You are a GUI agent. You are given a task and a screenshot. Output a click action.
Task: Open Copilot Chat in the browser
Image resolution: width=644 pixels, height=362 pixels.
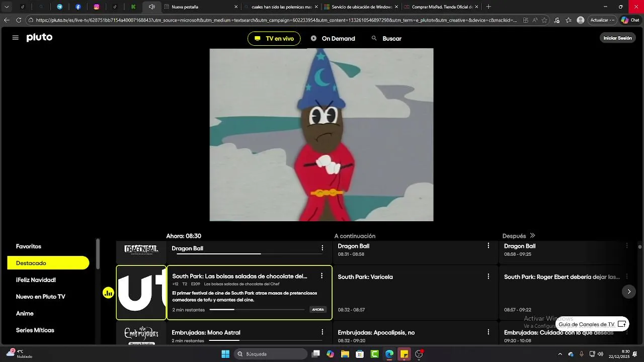pos(631,20)
